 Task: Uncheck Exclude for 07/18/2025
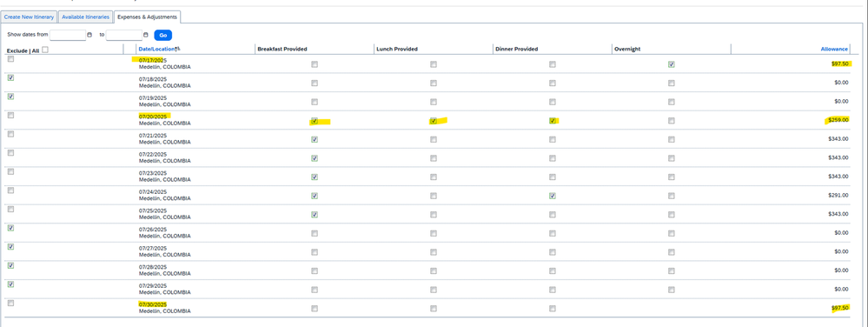click(x=11, y=78)
